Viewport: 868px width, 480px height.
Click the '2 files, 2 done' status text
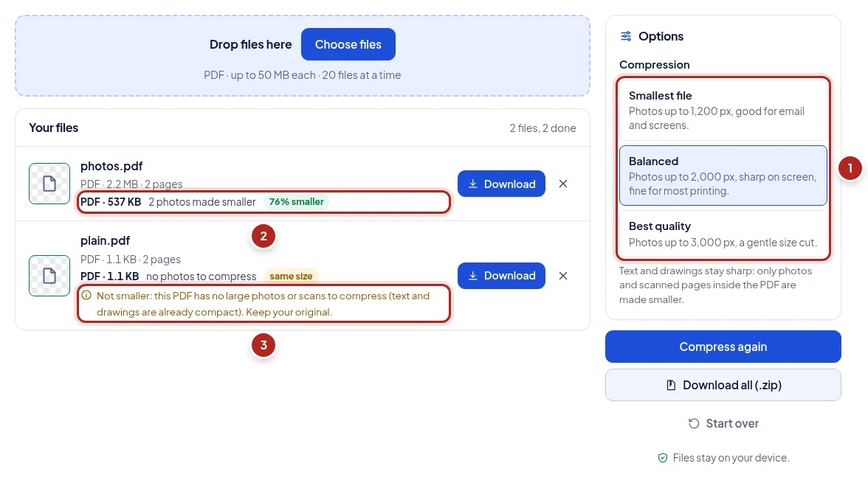[543, 128]
